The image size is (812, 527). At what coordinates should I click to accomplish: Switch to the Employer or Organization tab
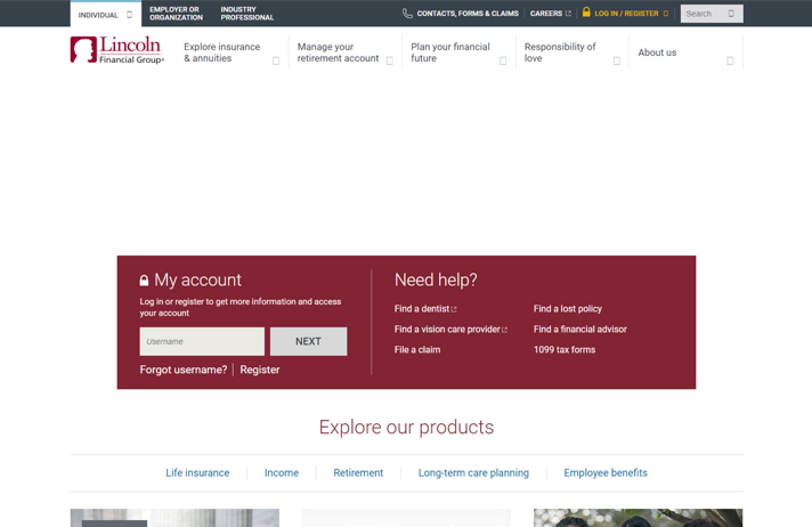(176, 14)
